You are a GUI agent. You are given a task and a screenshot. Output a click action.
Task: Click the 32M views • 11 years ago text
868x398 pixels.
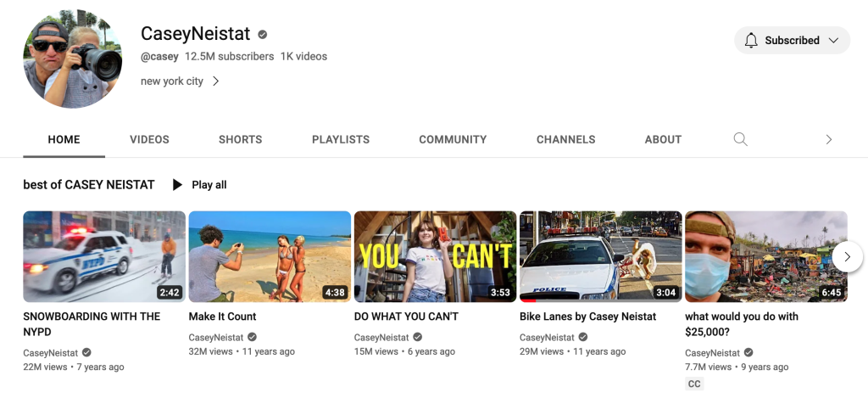click(242, 351)
